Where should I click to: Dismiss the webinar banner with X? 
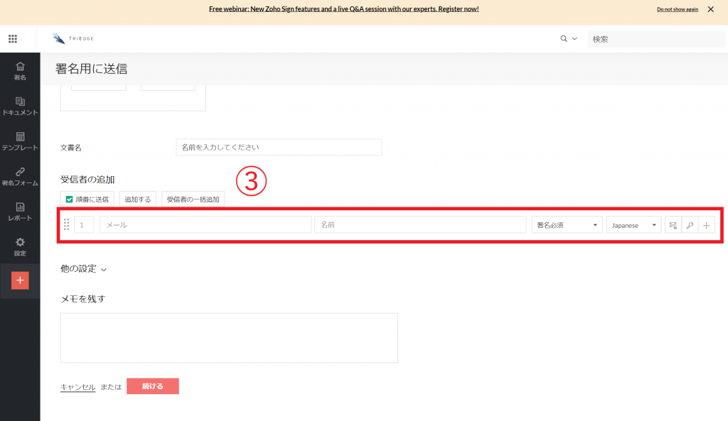(710, 9)
